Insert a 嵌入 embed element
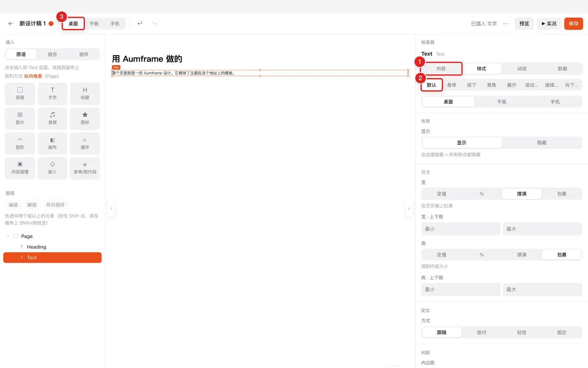The height and width of the screenshot is (368, 588). pyautogui.click(x=53, y=168)
